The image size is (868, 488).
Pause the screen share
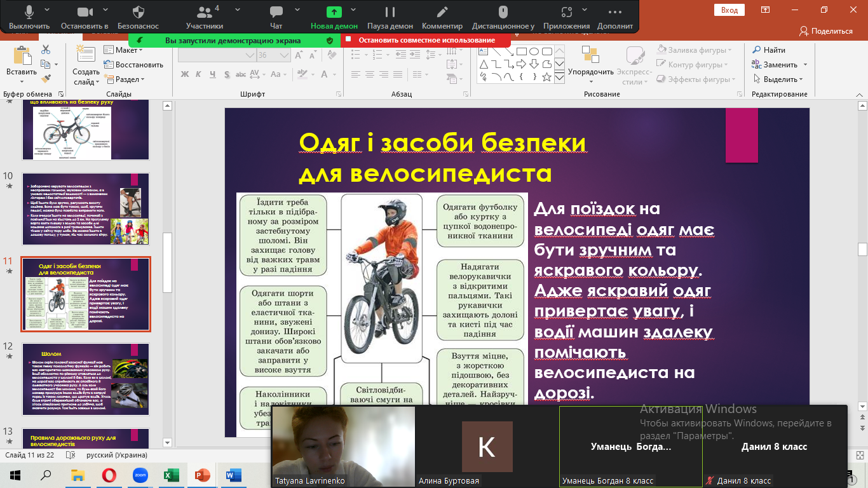(390, 13)
